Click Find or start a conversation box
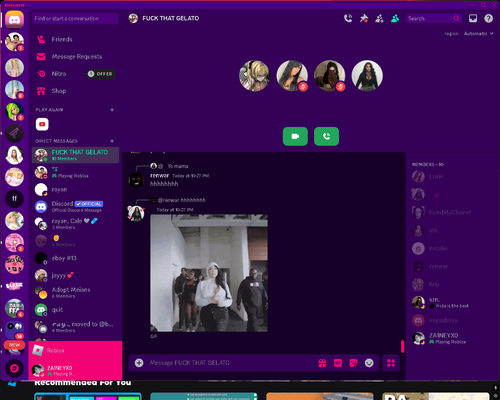 [75, 18]
